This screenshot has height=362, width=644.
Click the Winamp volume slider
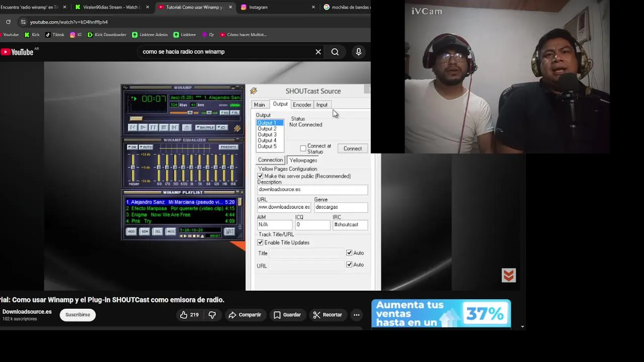pos(190,113)
